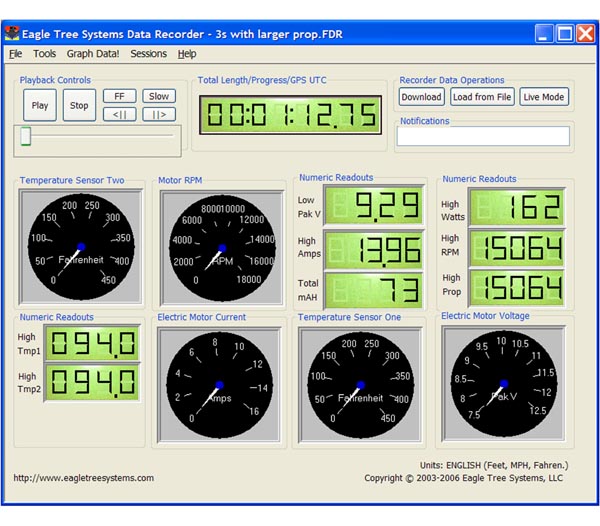
Task: Click the High Watts readout 162
Action: click(x=517, y=207)
